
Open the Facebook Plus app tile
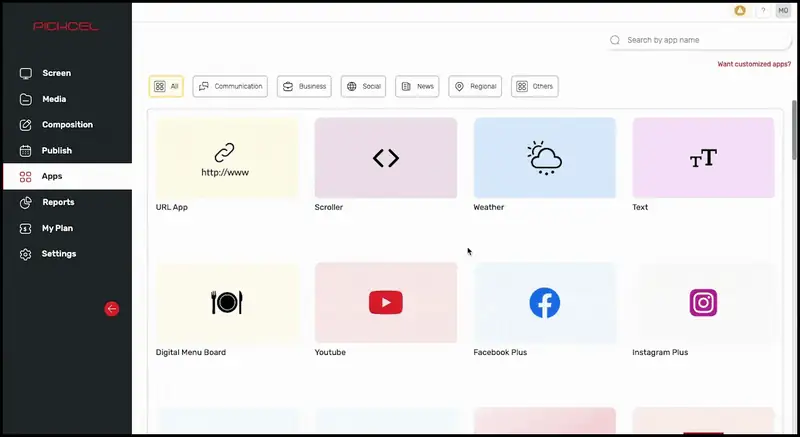click(x=544, y=303)
